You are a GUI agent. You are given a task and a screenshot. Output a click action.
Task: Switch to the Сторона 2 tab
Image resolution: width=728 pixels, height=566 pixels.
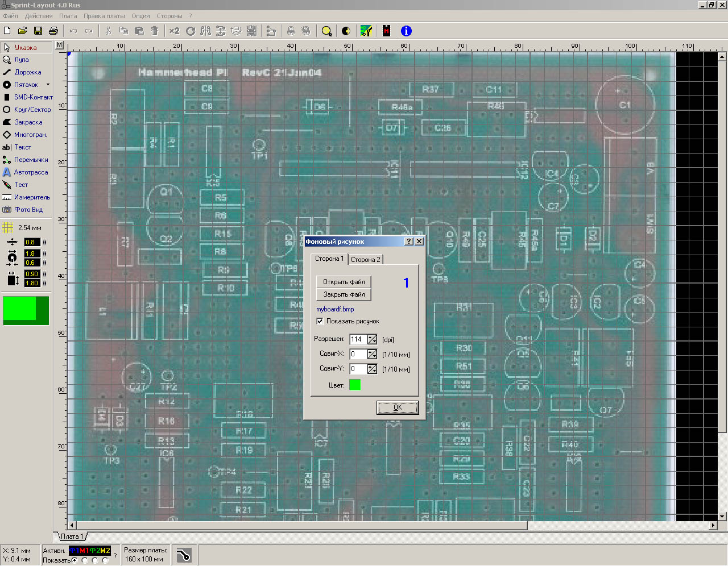click(x=365, y=259)
